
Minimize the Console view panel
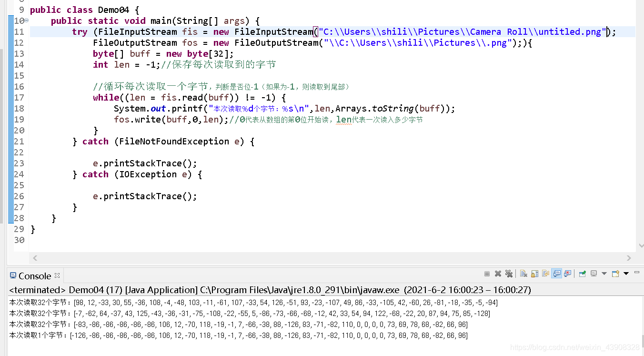click(x=637, y=272)
